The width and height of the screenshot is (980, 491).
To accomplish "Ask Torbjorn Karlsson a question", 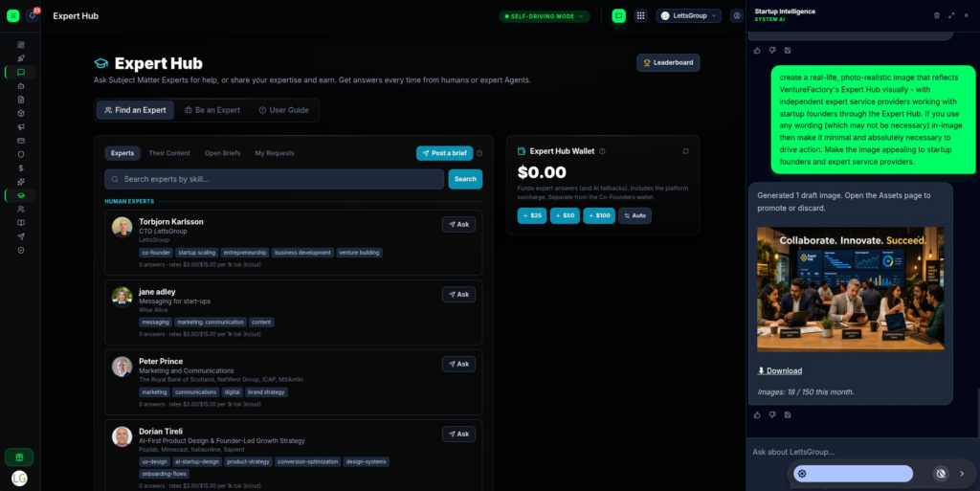I will click(458, 224).
